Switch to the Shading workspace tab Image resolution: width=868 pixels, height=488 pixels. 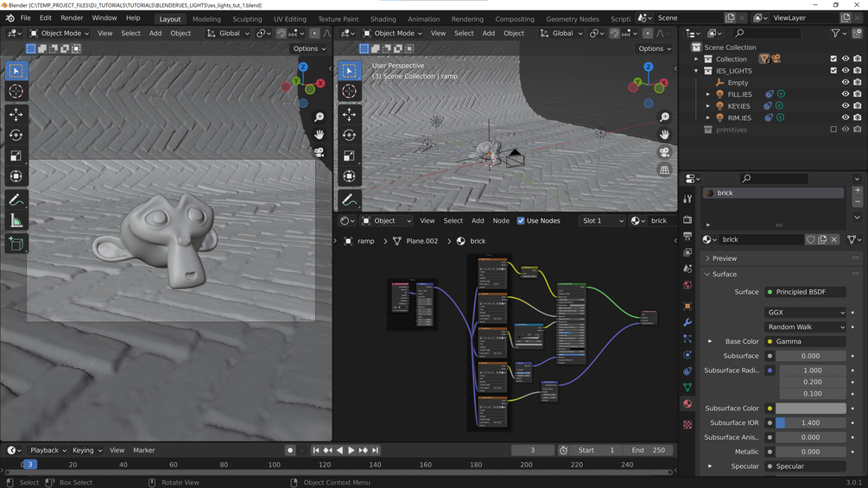[x=383, y=19]
